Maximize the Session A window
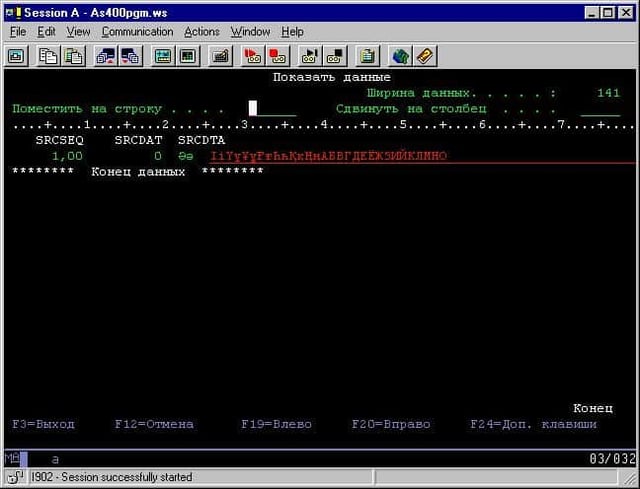The width and height of the screenshot is (640, 489). (607, 13)
